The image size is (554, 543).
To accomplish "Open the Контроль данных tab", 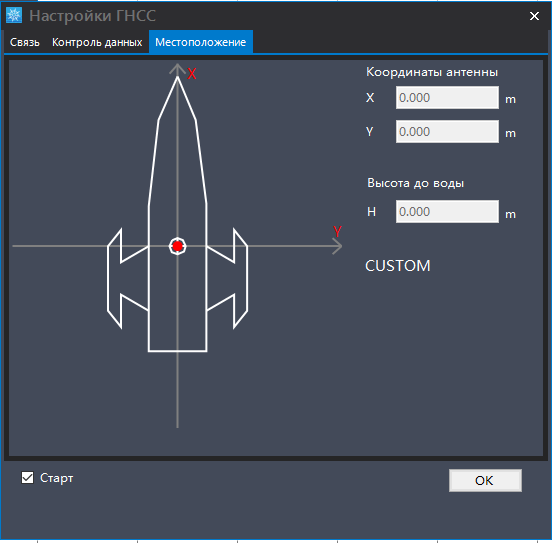I will pyautogui.click(x=97, y=42).
